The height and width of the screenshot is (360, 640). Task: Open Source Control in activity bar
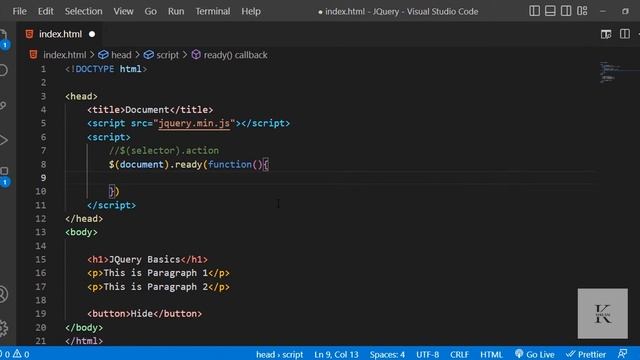(x=3, y=105)
